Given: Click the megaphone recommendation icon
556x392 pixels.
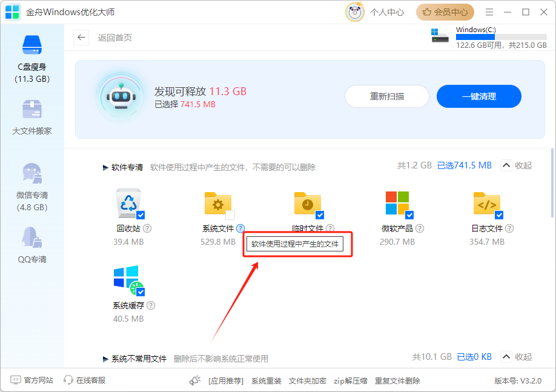Looking at the screenshot, I should [195, 380].
